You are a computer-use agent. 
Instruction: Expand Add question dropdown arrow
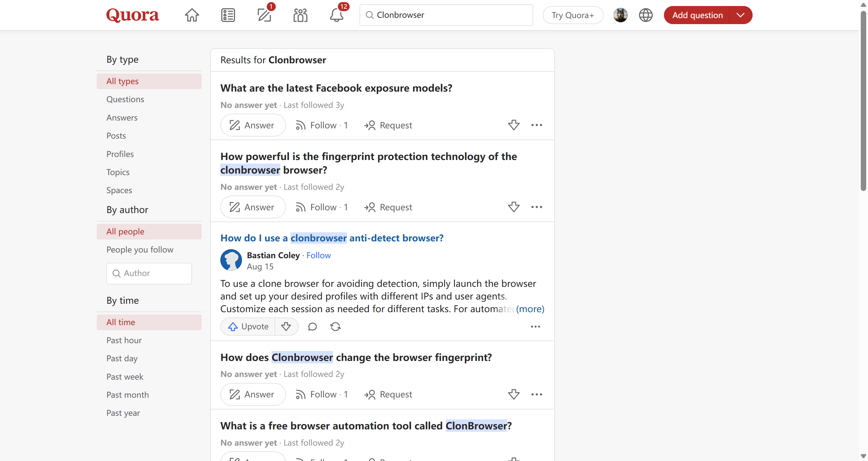(x=740, y=15)
